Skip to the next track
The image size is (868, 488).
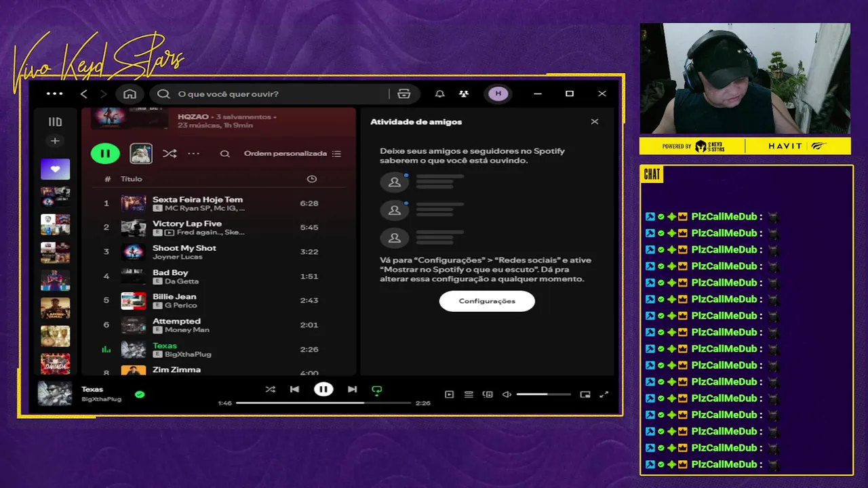(x=352, y=389)
